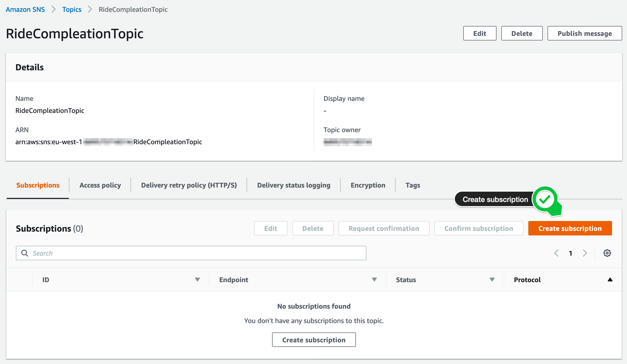Click the subscriptions panel Edit button
The image size is (627, 364).
point(270,228)
